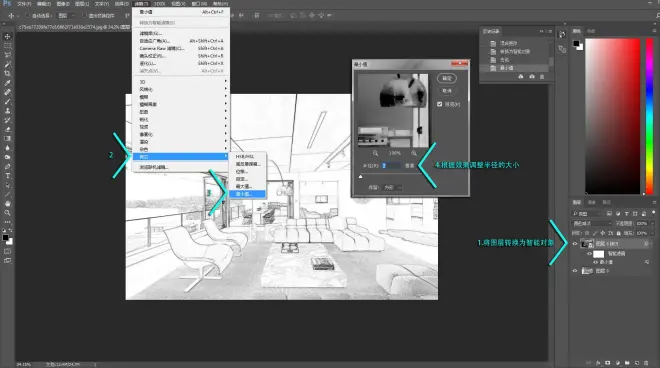This screenshot has height=368, width=660.
Task: Add a layer style with fx icon
Action: click(598, 363)
